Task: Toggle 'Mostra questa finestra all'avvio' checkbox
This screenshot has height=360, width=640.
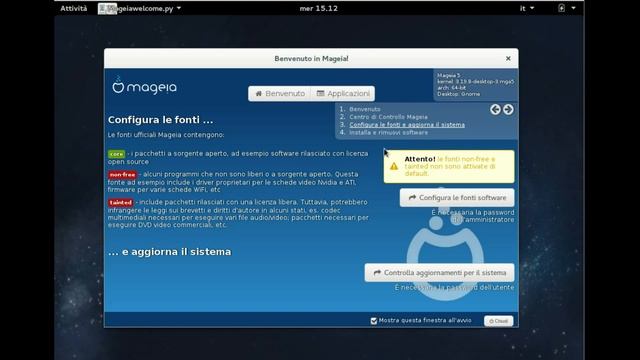Action: coord(373,321)
